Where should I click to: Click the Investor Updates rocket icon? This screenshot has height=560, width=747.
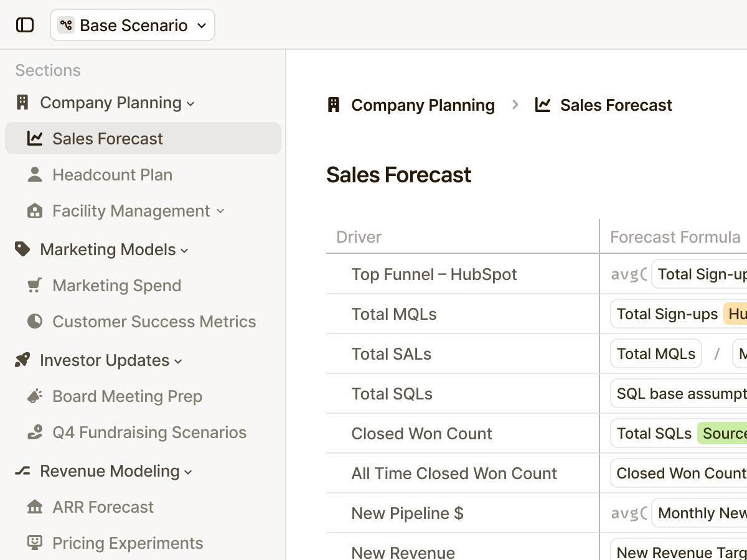click(22, 360)
